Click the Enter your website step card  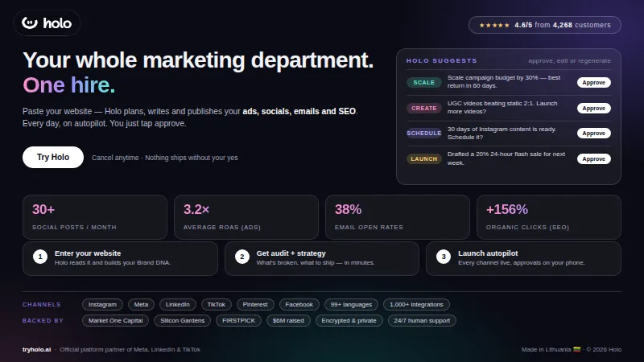(x=120, y=258)
